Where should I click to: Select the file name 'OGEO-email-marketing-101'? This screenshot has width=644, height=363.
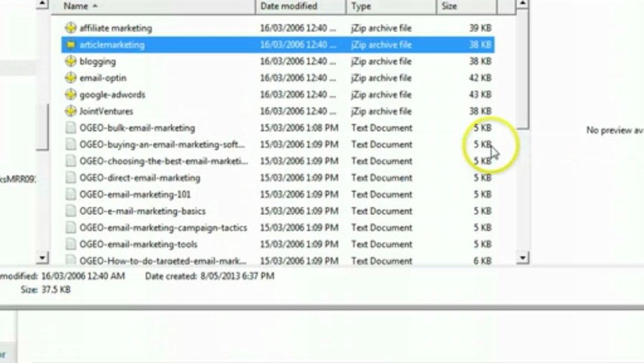click(x=135, y=195)
